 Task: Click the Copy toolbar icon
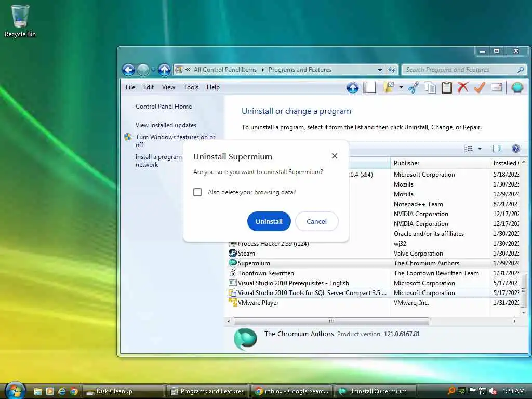(430, 88)
